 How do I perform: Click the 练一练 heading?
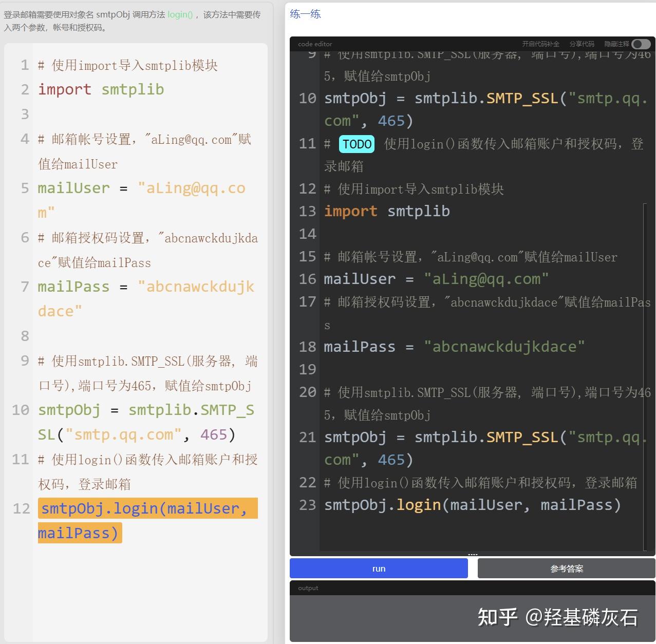click(305, 14)
